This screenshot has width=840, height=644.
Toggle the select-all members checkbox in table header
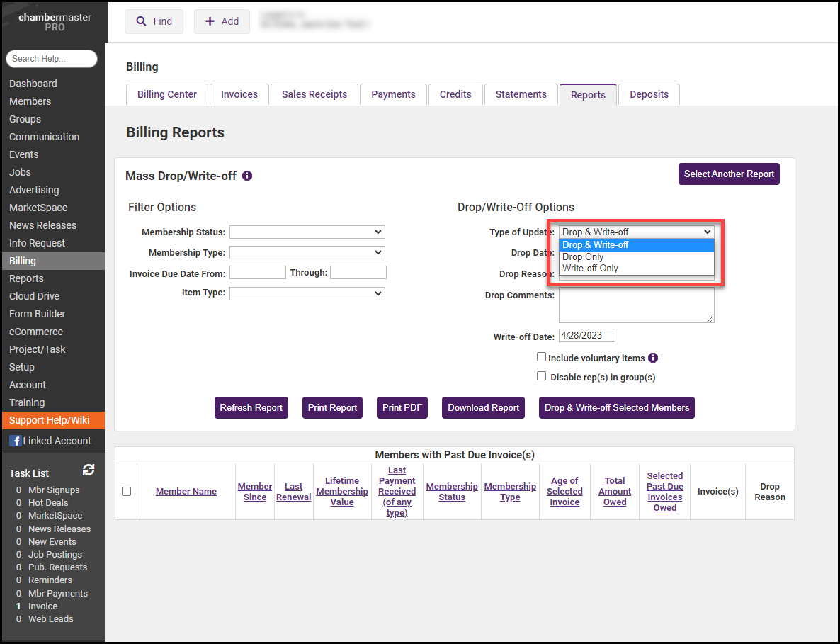tap(126, 491)
